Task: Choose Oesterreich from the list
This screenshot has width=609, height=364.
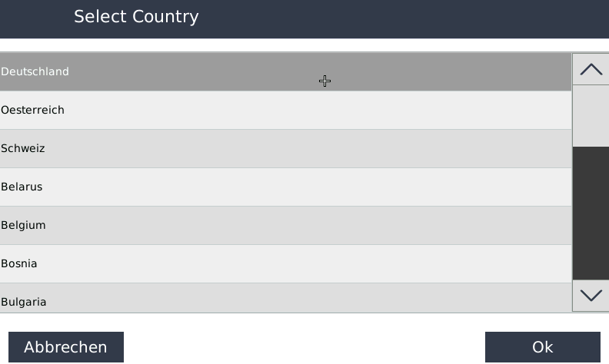Action: coord(285,111)
